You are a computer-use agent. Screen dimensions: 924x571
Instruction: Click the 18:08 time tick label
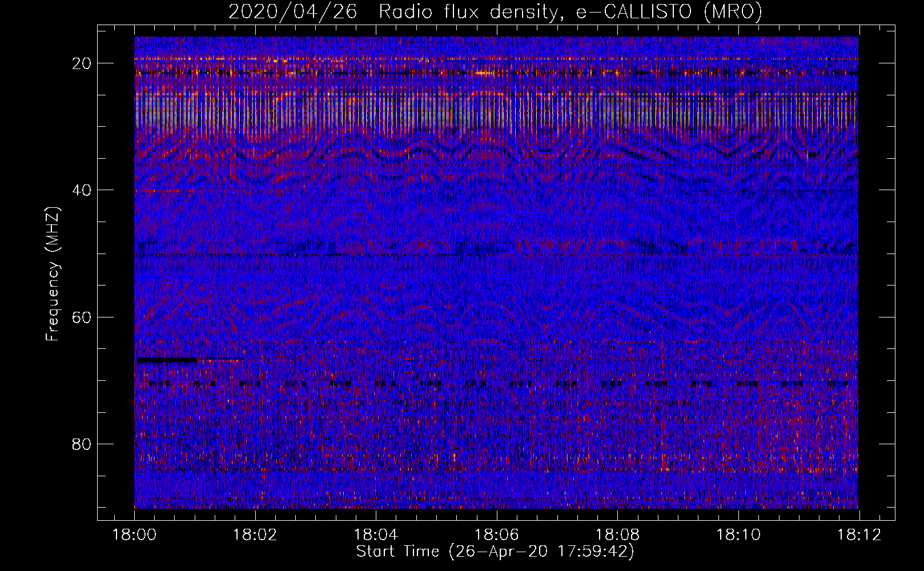point(617,535)
